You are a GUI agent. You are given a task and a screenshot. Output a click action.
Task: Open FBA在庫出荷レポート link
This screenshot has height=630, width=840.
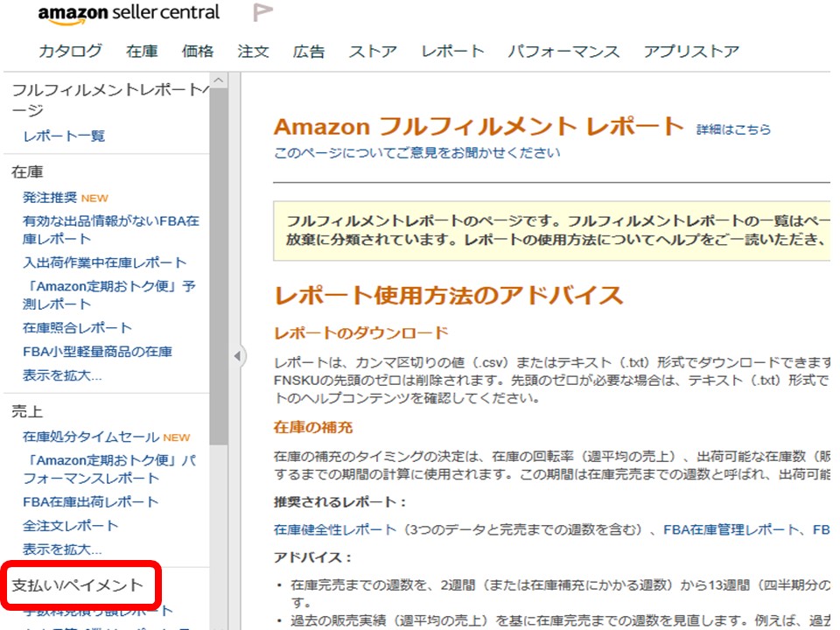click(90, 502)
